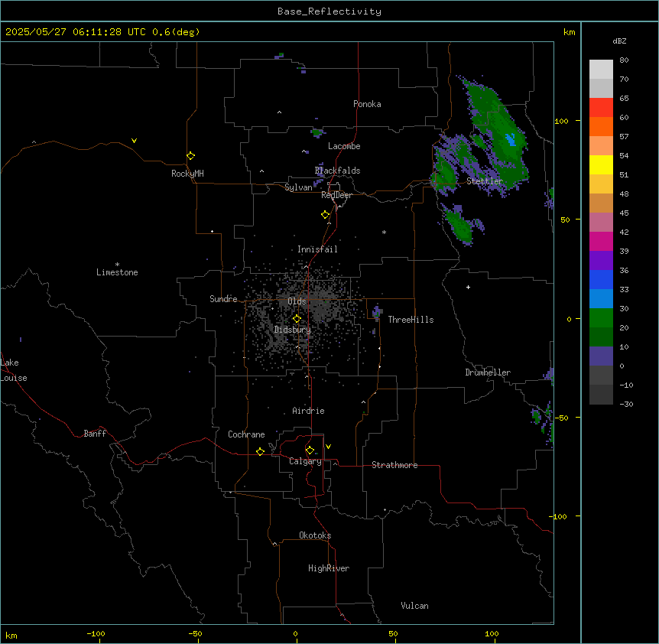Select the yellow V marker northwest of RockyMH

[x=134, y=141]
